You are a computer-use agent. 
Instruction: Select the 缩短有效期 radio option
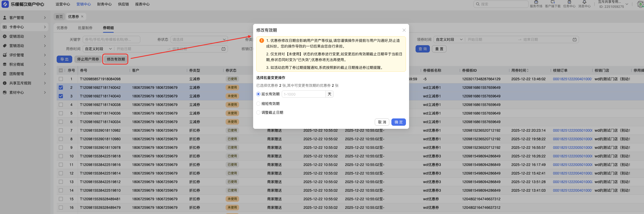(x=258, y=104)
